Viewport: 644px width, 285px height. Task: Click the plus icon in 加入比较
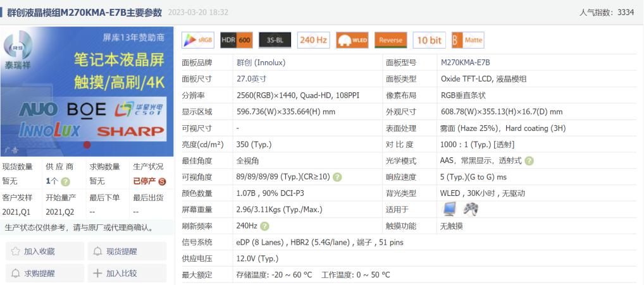98,273
